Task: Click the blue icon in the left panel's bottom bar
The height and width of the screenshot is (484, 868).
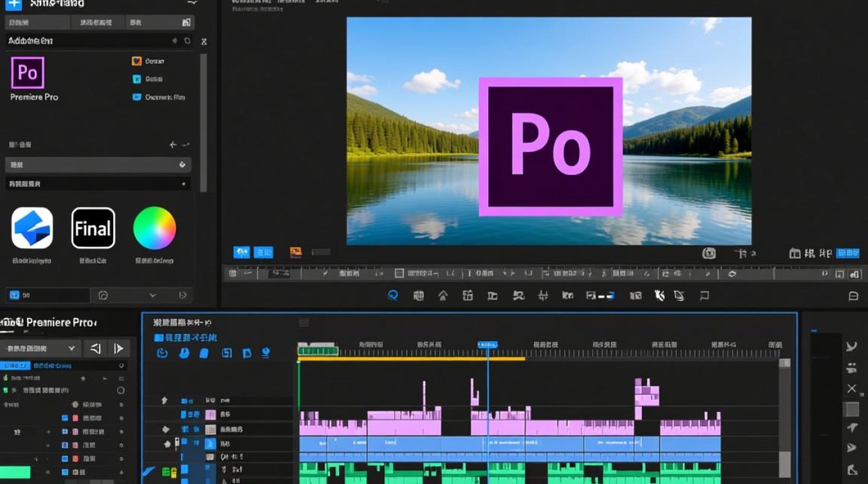Action: 14,296
